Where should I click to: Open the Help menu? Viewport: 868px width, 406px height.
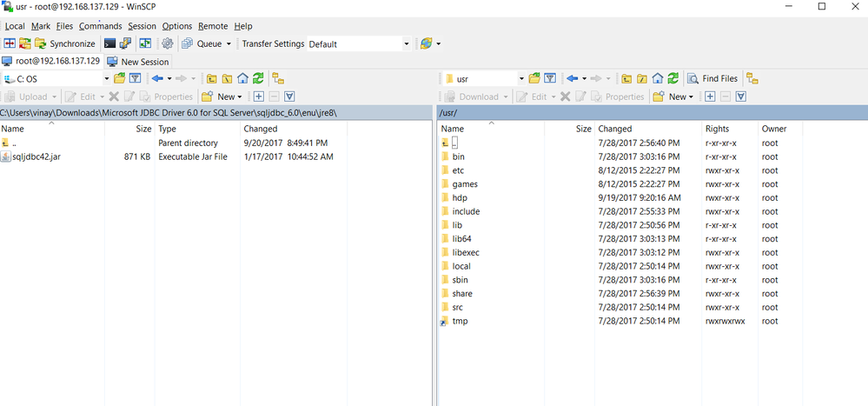243,26
